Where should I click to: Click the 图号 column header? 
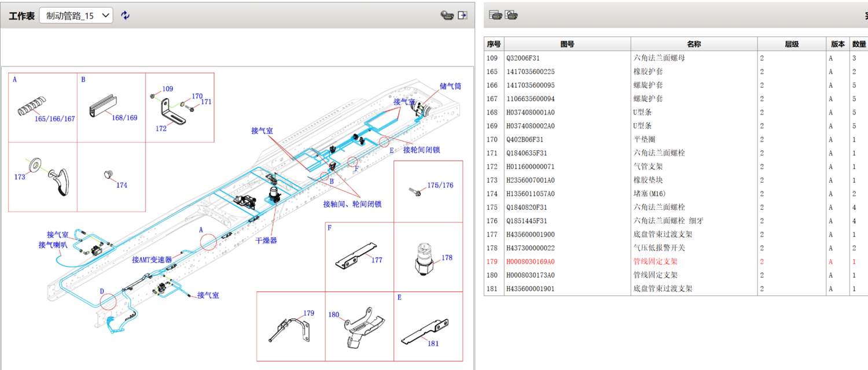567,44
